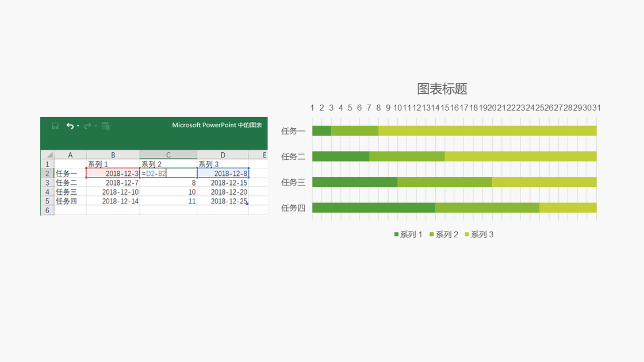The image size is (644, 362).
Task: Click the Redo arrow icon
Action: tap(88, 126)
